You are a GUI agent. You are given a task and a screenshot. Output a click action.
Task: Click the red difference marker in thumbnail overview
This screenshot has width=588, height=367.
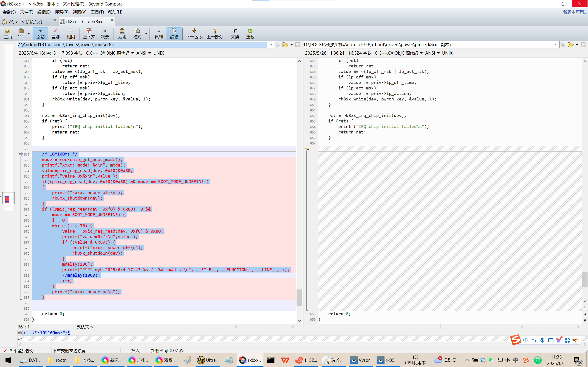[7, 199]
